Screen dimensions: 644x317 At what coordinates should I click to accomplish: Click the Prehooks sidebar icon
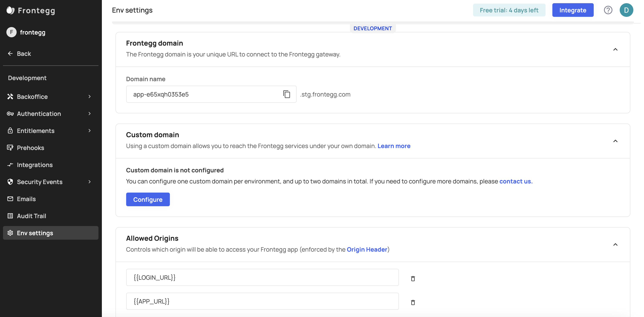click(x=10, y=148)
